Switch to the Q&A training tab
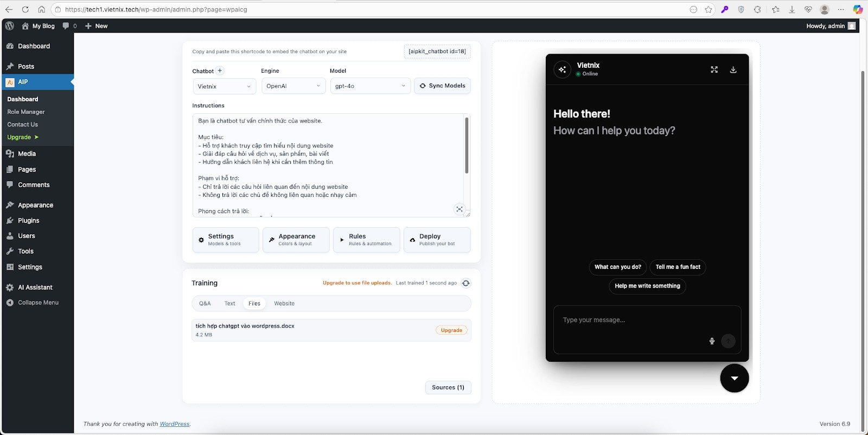Screen dimensions: 868x435 pyautogui.click(x=205, y=303)
